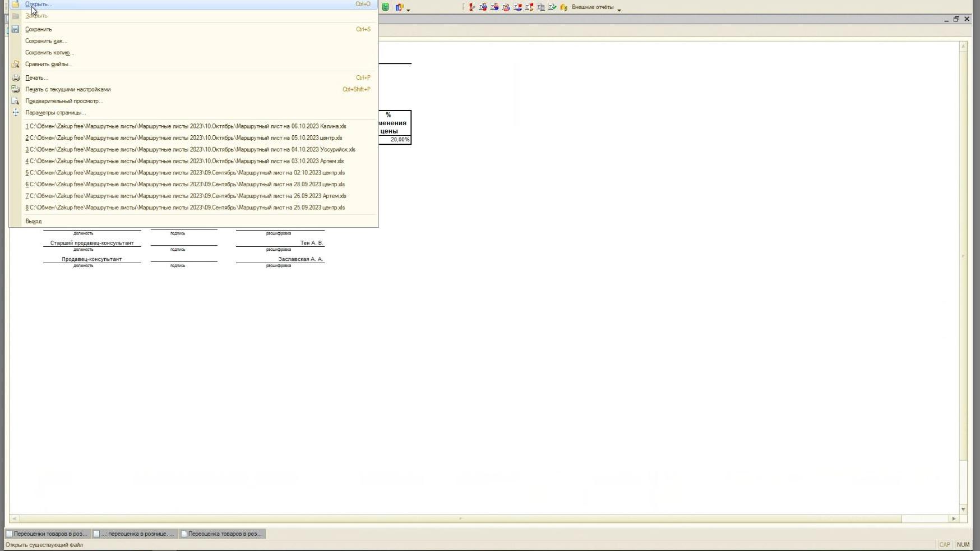
Task: Click the gold coins toolbar icon
Action: coord(563,7)
